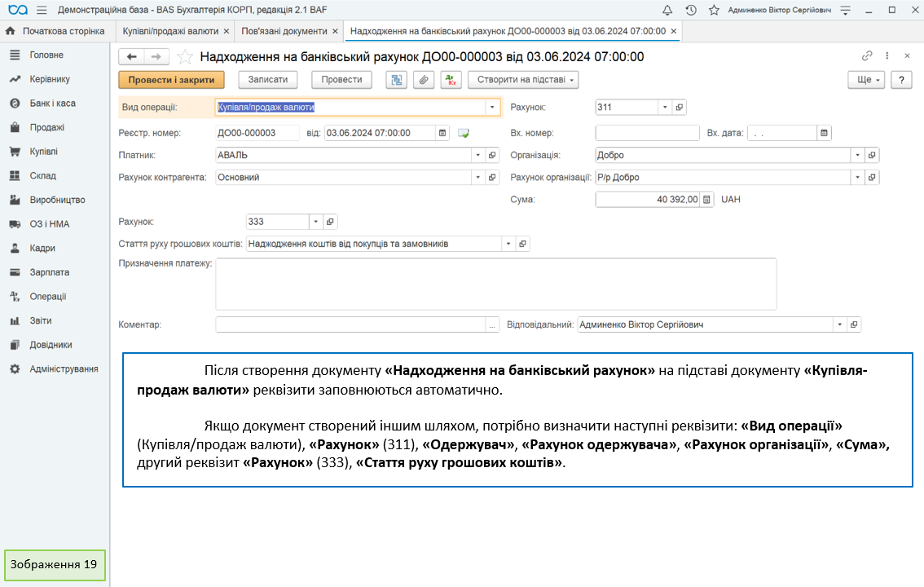924x587 pixels.
Task: Switch to Початкова сторінка tab
Action: (x=55, y=31)
